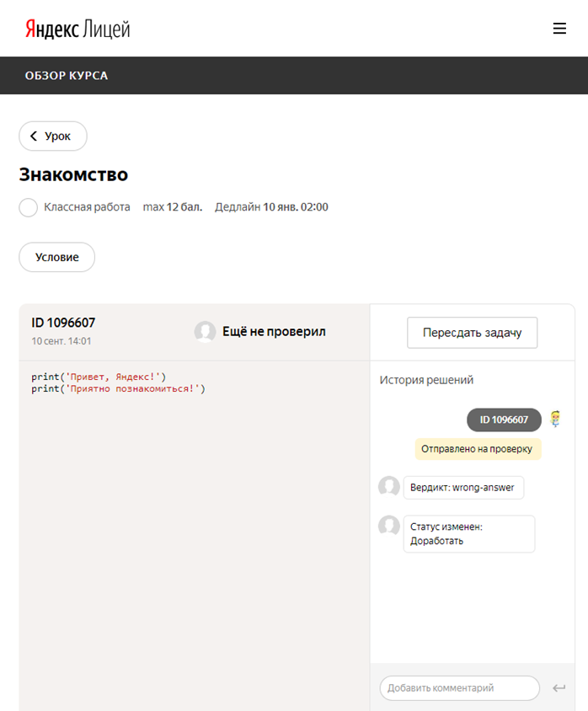
Task: Click the Добавить комментарий input field
Action: click(x=460, y=688)
